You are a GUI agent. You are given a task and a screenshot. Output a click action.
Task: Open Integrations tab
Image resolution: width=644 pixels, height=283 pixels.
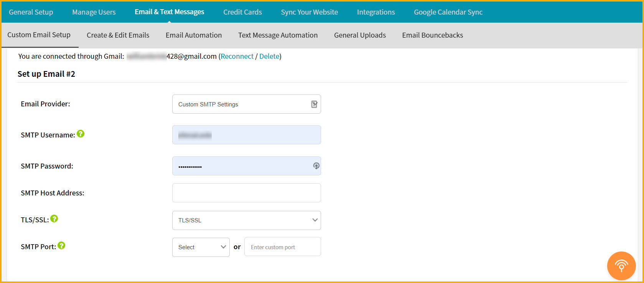point(376,12)
